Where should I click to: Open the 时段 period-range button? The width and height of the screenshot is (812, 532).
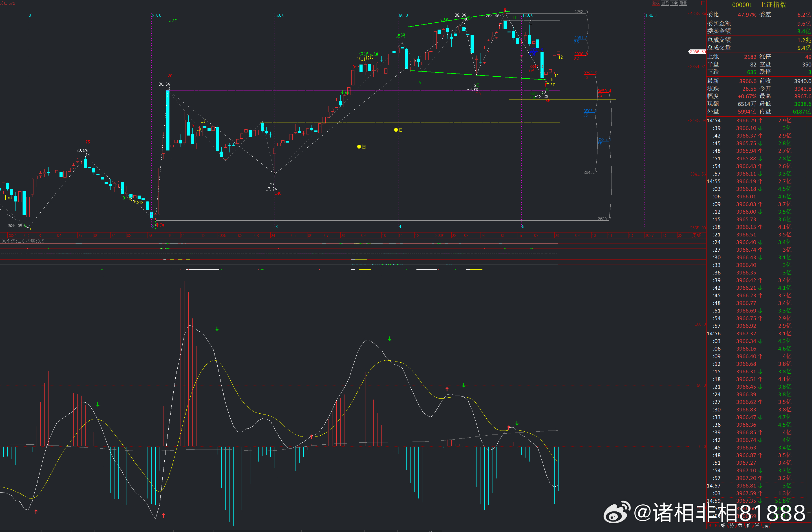(x=665, y=3)
